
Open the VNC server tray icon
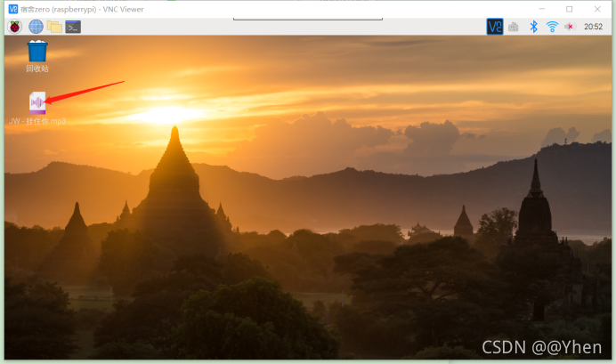(495, 27)
